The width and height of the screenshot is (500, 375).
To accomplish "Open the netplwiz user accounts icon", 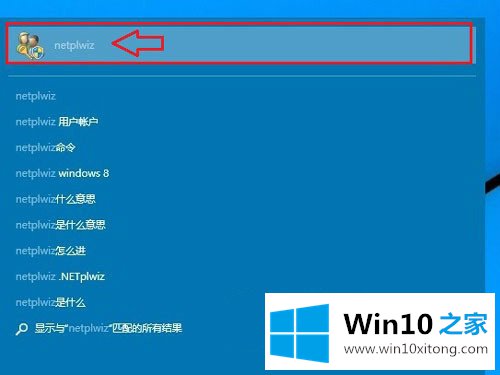I will click(30, 46).
